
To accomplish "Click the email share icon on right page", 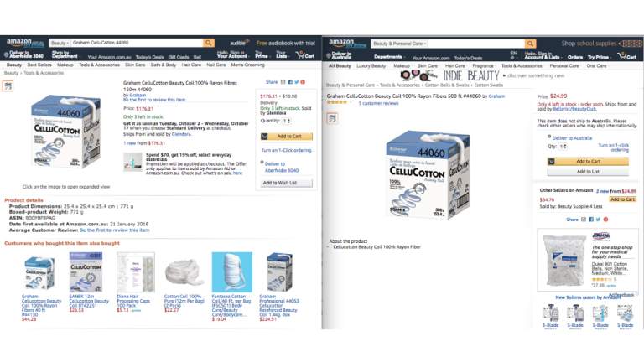I will tap(584, 220).
